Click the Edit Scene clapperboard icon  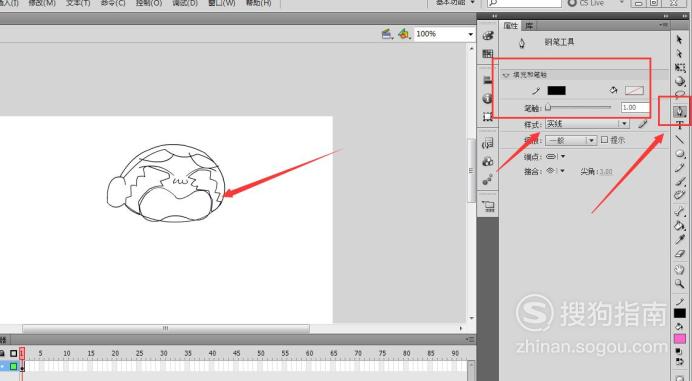387,34
